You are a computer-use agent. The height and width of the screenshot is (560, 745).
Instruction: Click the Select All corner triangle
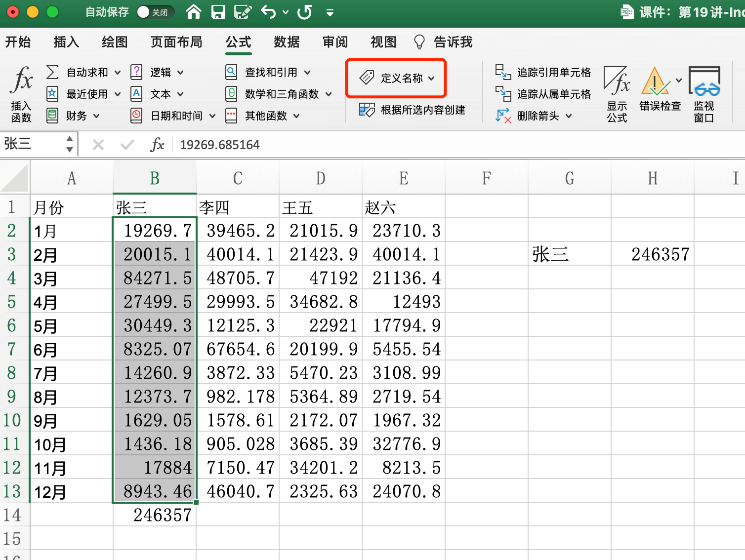pos(15,177)
